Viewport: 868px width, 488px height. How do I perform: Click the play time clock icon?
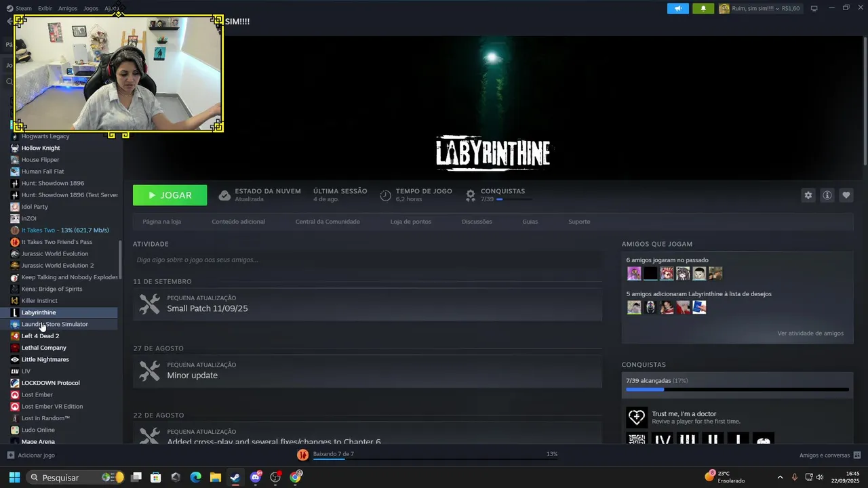(x=385, y=195)
